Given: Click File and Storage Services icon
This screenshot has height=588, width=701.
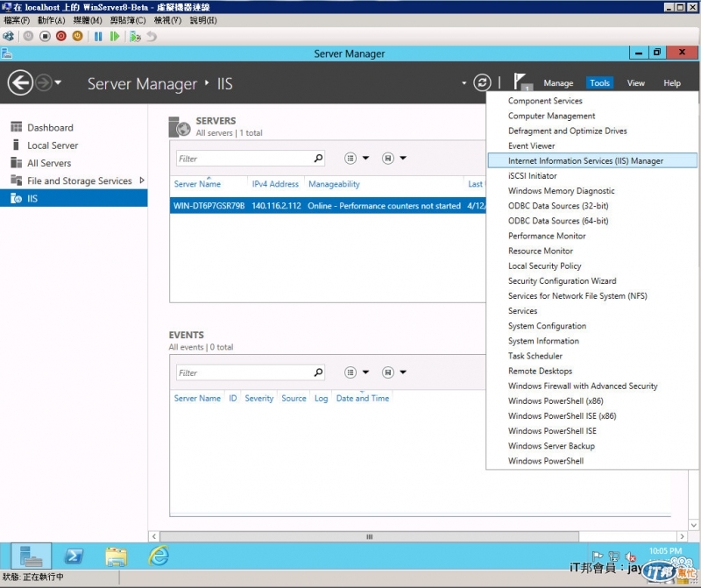Looking at the screenshot, I should tap(16, 181).
